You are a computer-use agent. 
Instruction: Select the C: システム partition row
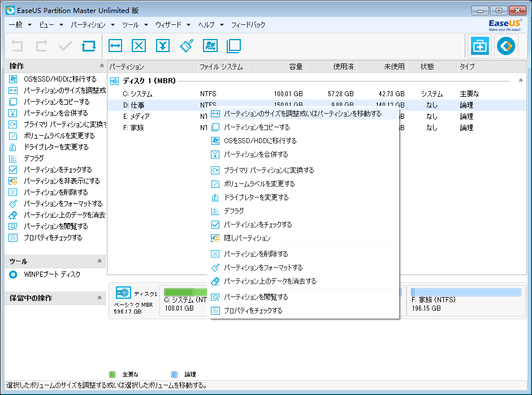pos(317,94)
